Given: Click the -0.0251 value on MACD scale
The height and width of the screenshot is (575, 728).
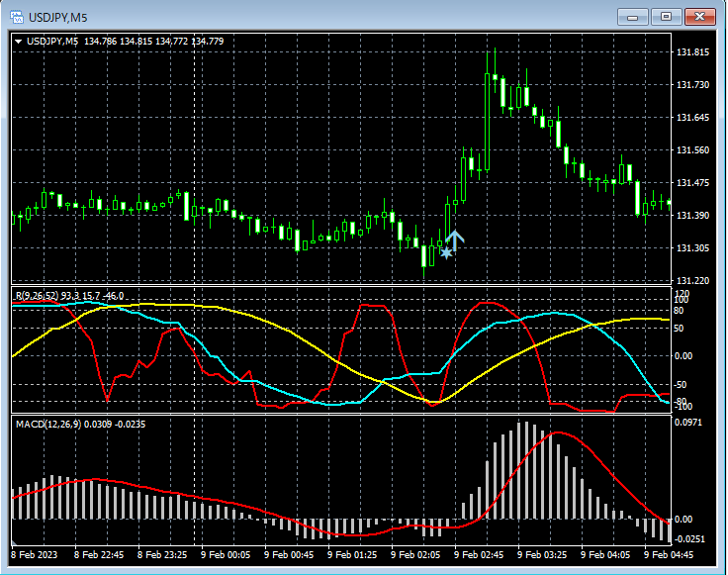Looking at the screenshot, I should point(689,539).
